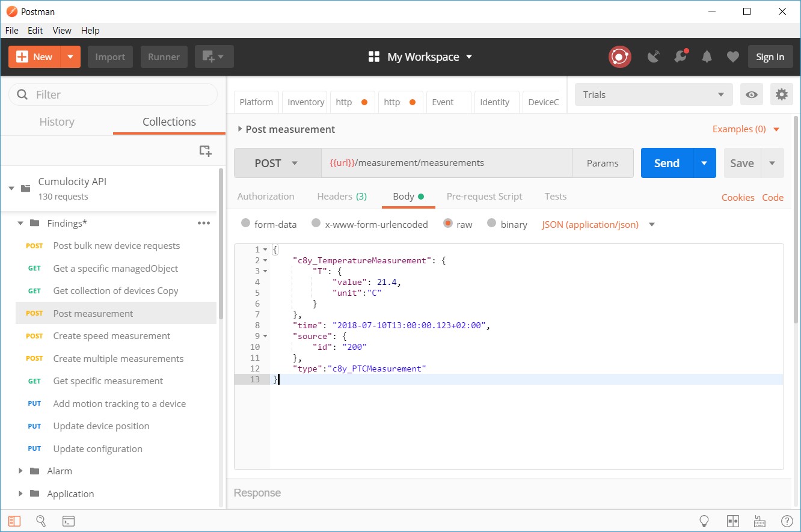Screen dimensions: 801x532
Task: Choose x-www-form-urlencoded body type
Action: [x=316, y=224]
